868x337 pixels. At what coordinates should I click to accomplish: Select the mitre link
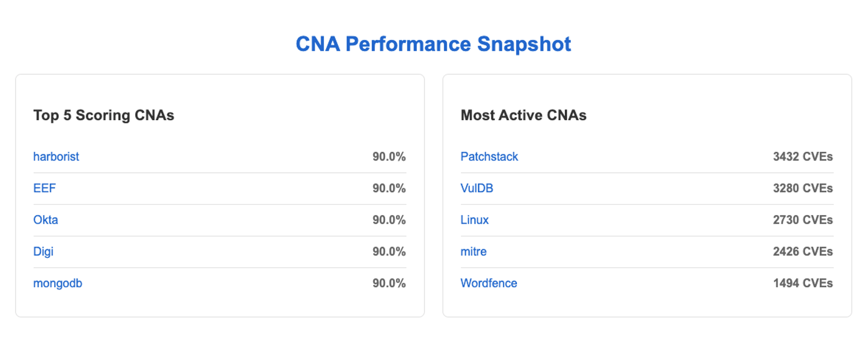pos(474,251)
